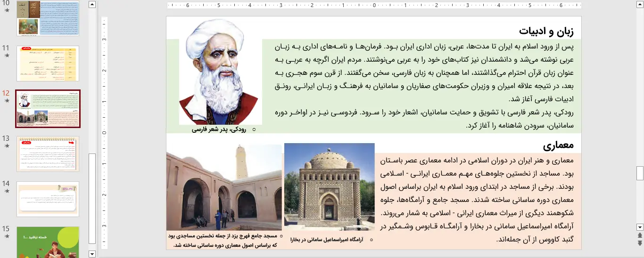Click the caption "رودکی، پدر شعر فارسی"
Screen dimensions: 644x258
tap(219, 129)
